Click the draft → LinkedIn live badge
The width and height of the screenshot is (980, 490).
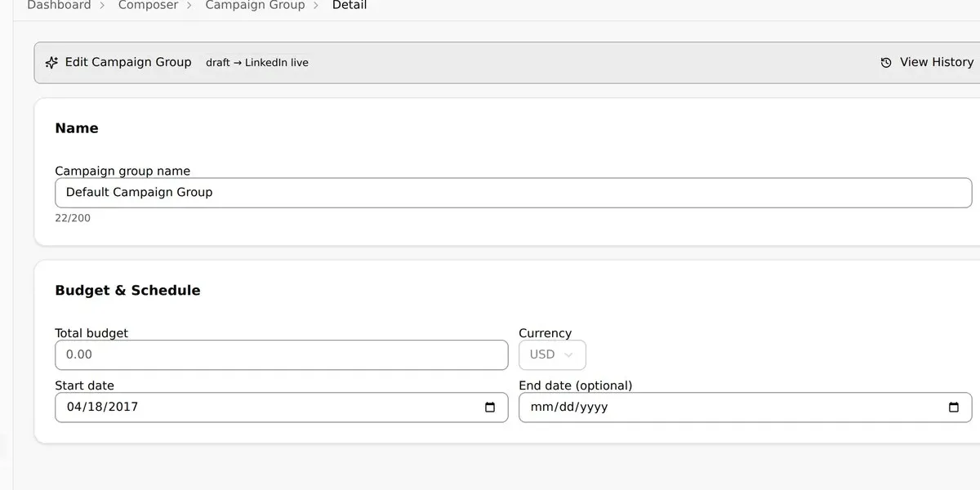(257, 63)
